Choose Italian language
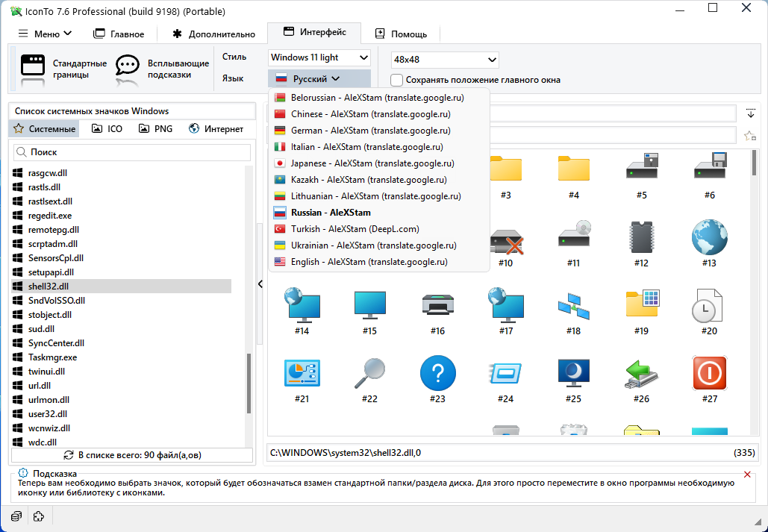This screenshot has width=768, height=532. coord(379,147)
